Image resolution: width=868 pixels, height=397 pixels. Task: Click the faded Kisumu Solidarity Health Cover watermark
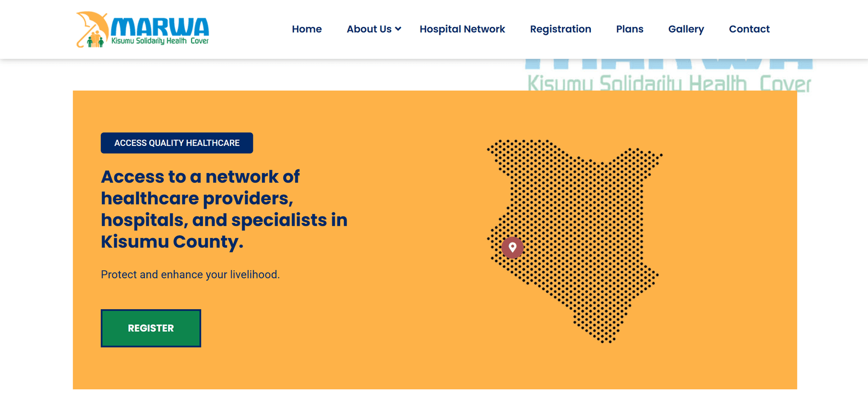[669, 83]
